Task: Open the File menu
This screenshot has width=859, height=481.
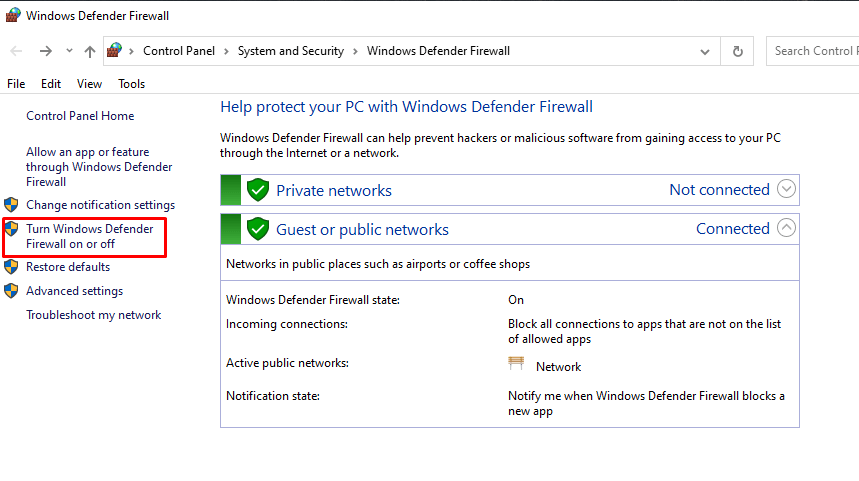Action: click(x=16, y=84)
